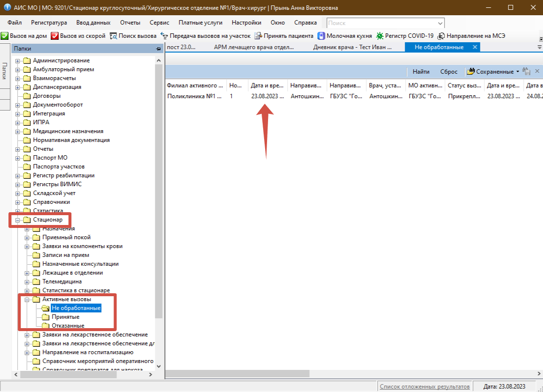This screenshot has width=543, height=392.
Task: Click the 'Направление на МСЭ' icon
Action: pyautogui.click(x=441, y=36)
